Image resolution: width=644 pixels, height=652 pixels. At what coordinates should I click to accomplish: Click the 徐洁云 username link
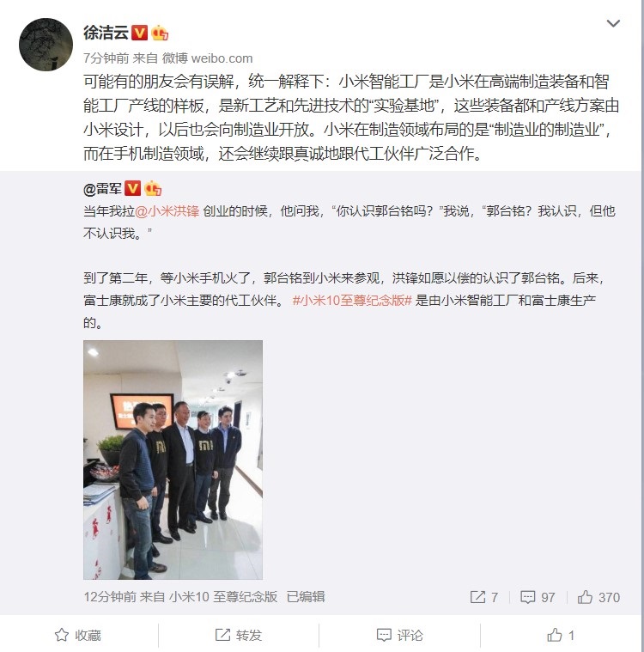coord(106,33)
